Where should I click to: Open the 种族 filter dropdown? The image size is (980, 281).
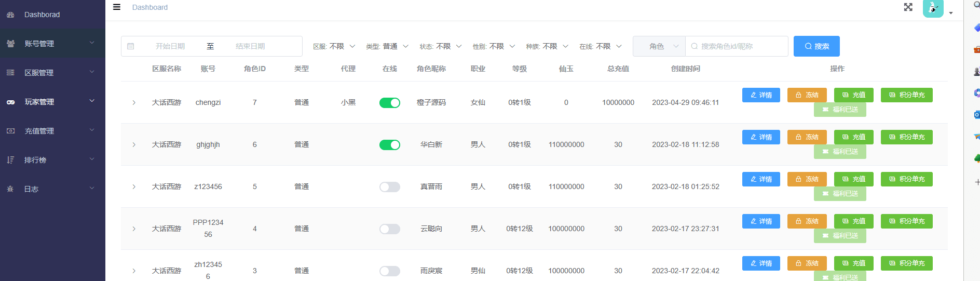point(555,46)
